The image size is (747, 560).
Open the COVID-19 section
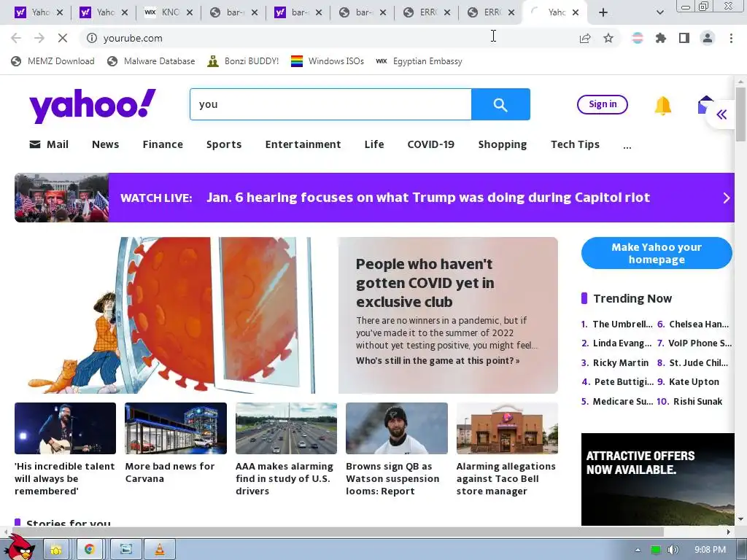[x=430, y=144]
